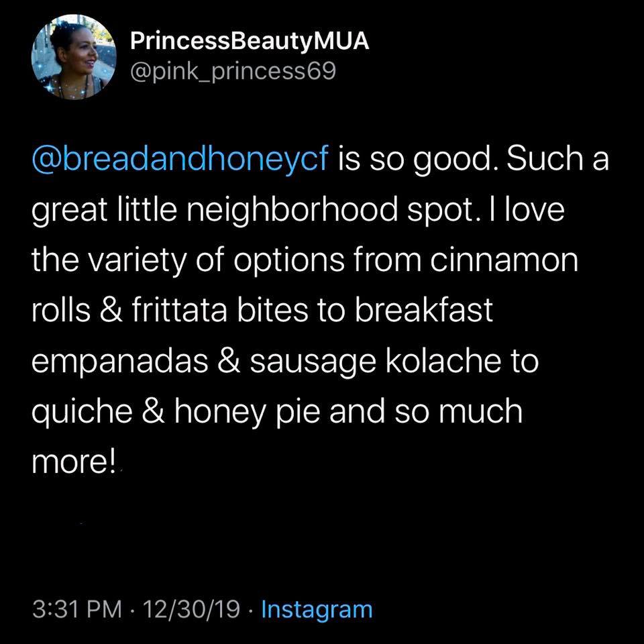
Task: Click the Instagram source link
Action: point(317,610)
